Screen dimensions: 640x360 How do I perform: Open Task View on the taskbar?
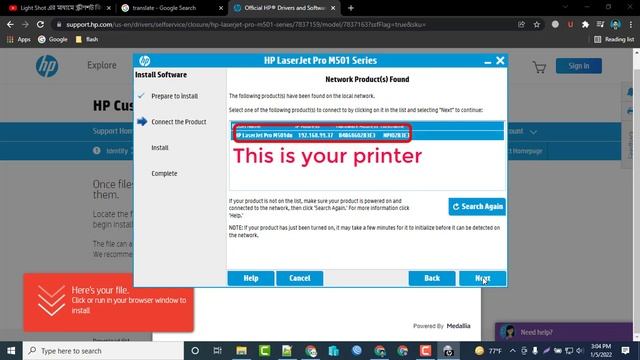click(218, 351)
